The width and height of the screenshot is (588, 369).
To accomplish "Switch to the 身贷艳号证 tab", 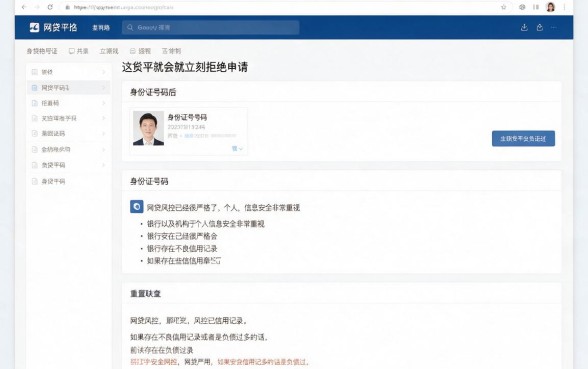I will pos(42,51).
